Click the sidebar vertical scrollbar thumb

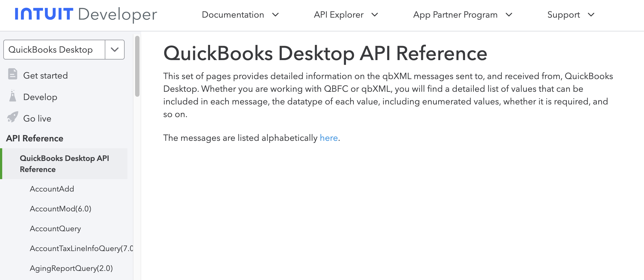(x=137, y=66)
